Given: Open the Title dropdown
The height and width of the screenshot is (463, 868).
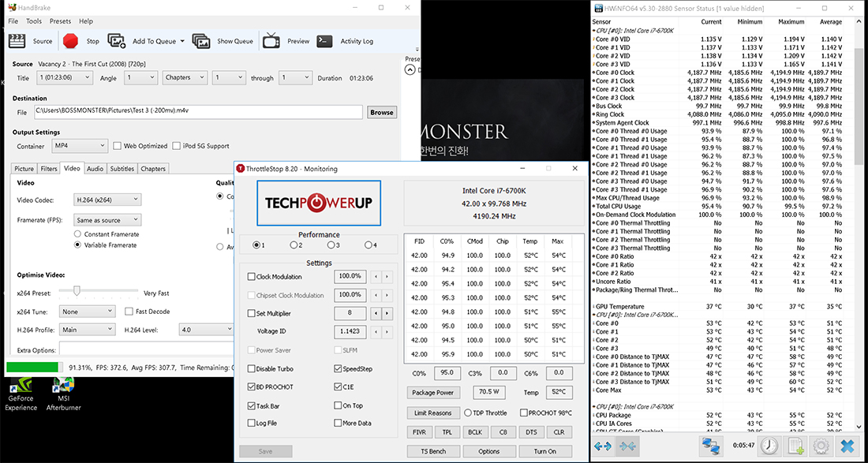Looking at the screenshot, I should 64,78.
